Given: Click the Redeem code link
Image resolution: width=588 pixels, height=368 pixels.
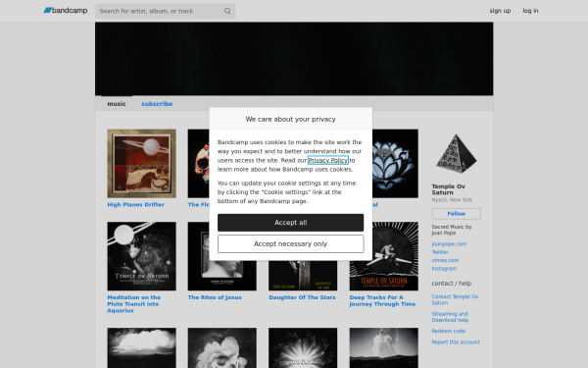Looking at the screenshot, I should 448,331.
